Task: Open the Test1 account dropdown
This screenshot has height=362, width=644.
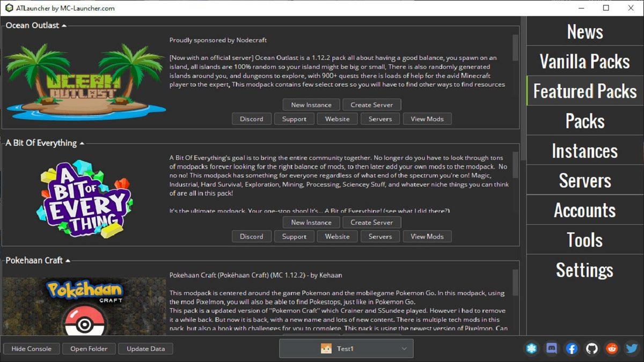Action: coord(405,348)
